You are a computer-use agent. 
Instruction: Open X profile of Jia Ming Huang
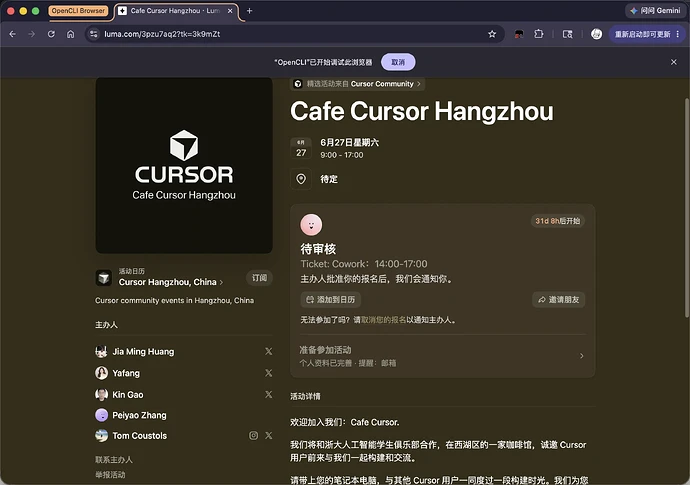click(268, 351)
